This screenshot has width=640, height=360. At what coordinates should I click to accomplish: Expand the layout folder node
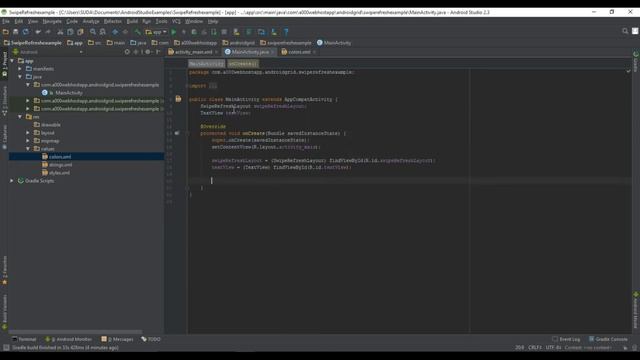(x=28, y=133)
